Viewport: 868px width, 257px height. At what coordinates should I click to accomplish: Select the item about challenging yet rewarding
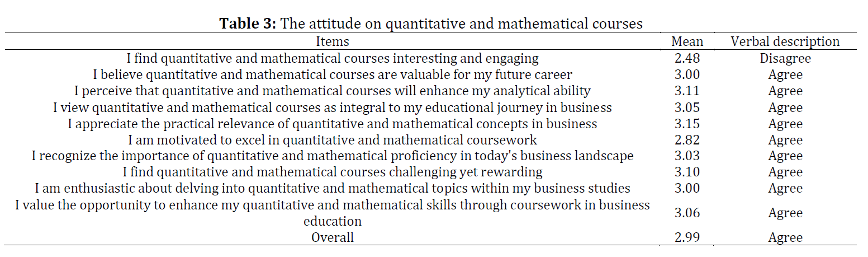(x=333, y=172)
